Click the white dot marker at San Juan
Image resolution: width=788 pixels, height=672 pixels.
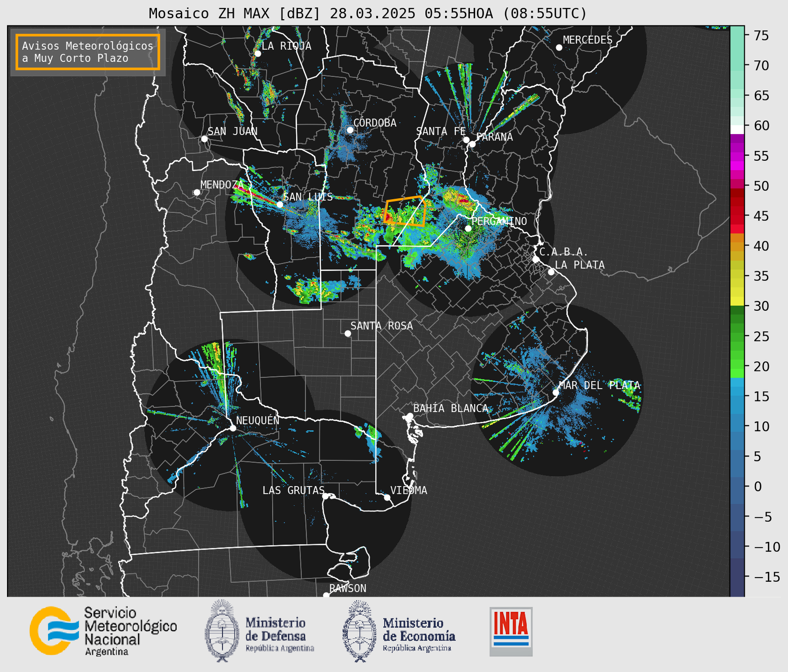[204, 139]
